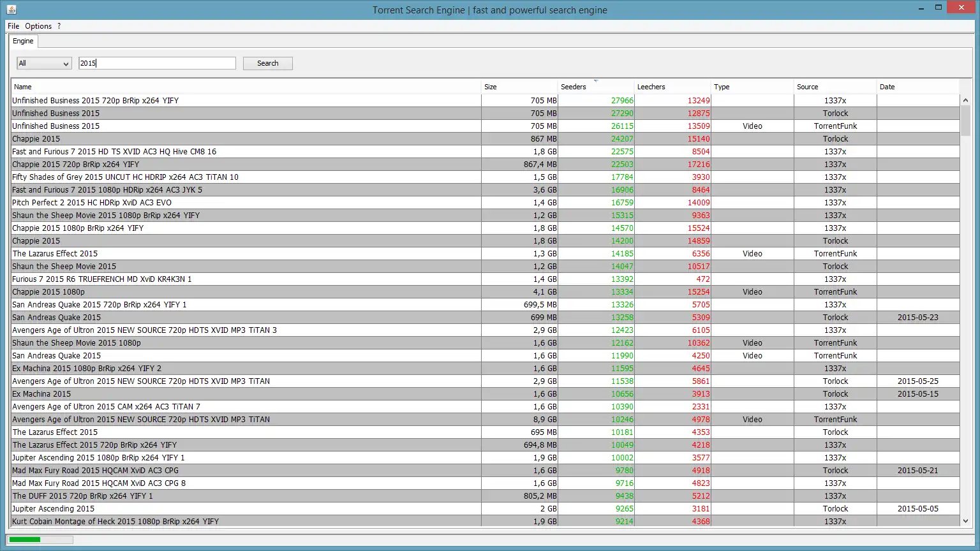Click leechers value 13249
This screenshot has height=551, width=980.
(x=699, y=100)
